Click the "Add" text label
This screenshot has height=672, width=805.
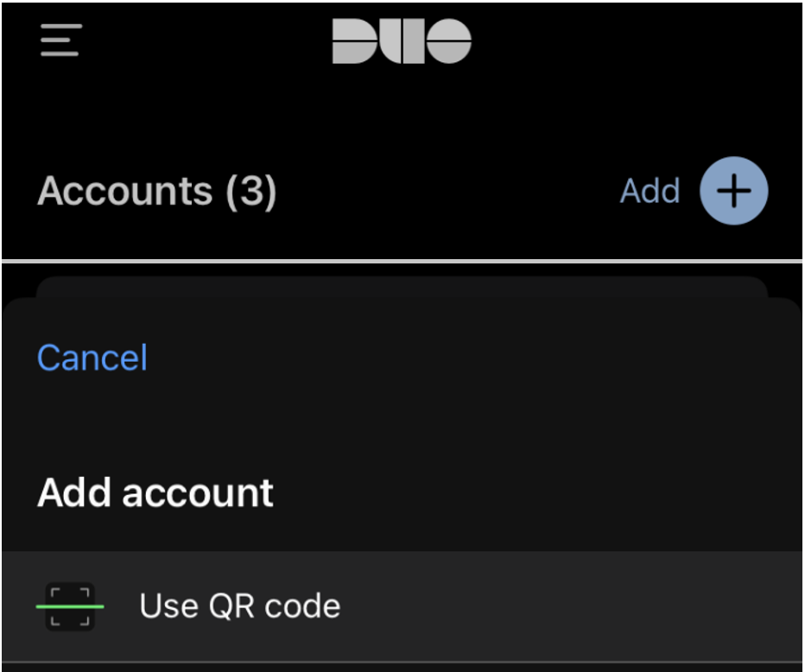650,191
